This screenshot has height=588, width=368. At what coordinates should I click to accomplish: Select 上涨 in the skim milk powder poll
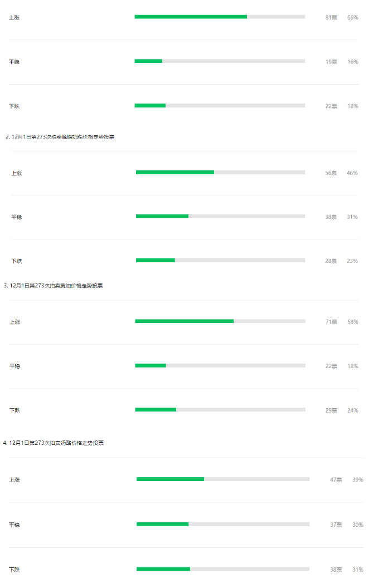[x=17, y=173]
